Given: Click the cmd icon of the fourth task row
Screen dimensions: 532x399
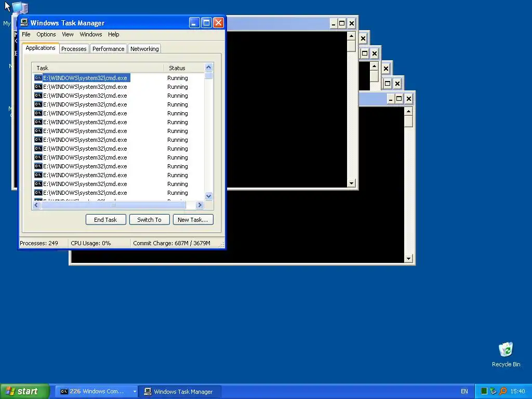Looking at the screenshot, I should pos(38,104).
